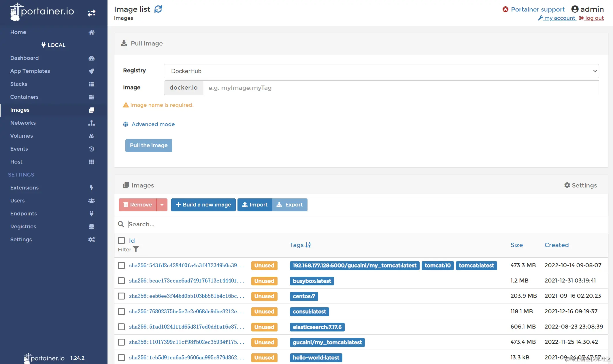
Task: Click the refresh icon next to Image list
Action: click(x=158, y=9)
